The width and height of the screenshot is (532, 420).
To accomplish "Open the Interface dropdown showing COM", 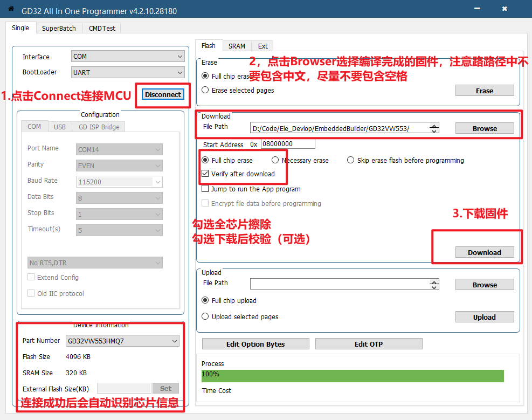I will point(128,57).
